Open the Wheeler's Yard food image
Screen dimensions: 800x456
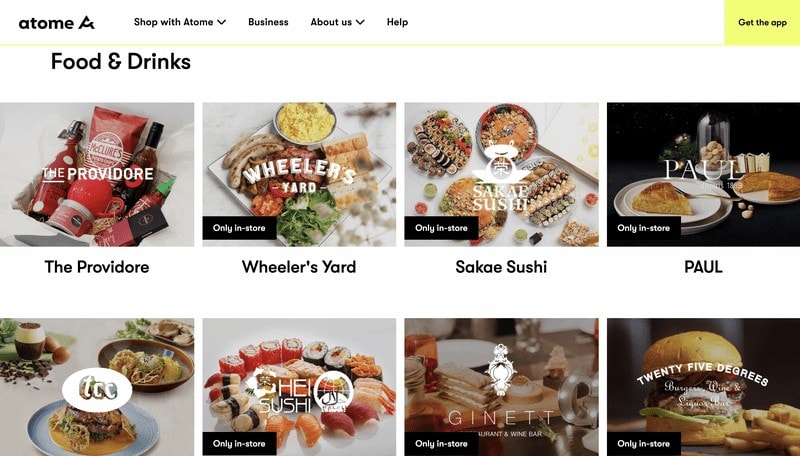(299, 174)
